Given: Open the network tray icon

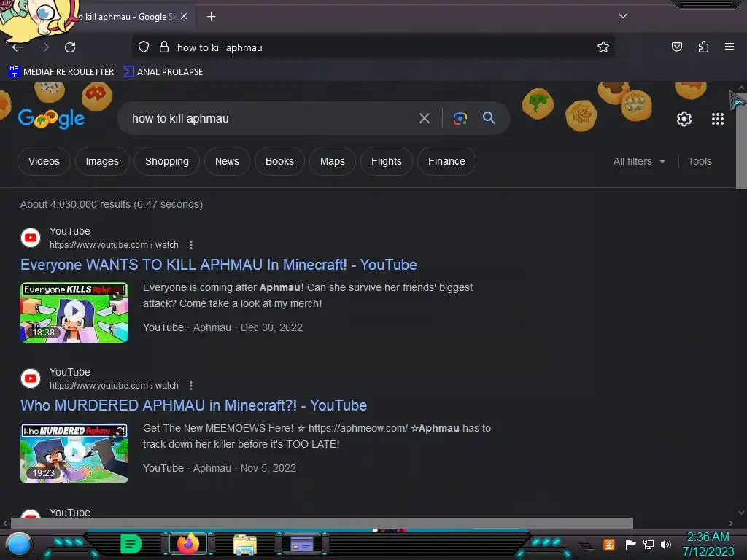Looking at the screenshot, I should pyautogui.click(x=648, y=544).
